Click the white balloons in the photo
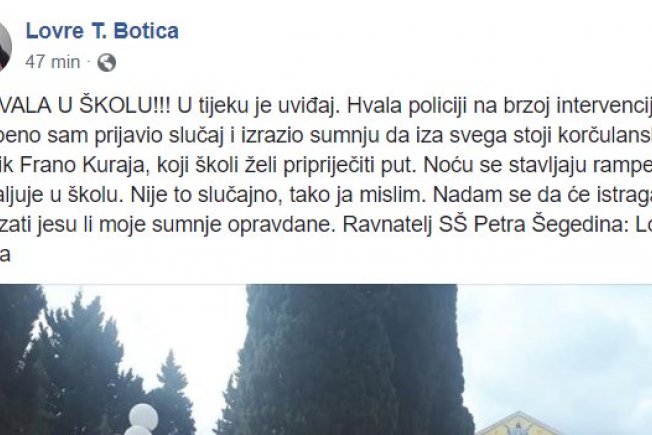Image resolution: width=652 pixels, height=435 pixels. pyautogui.click(x=142, y=419)
